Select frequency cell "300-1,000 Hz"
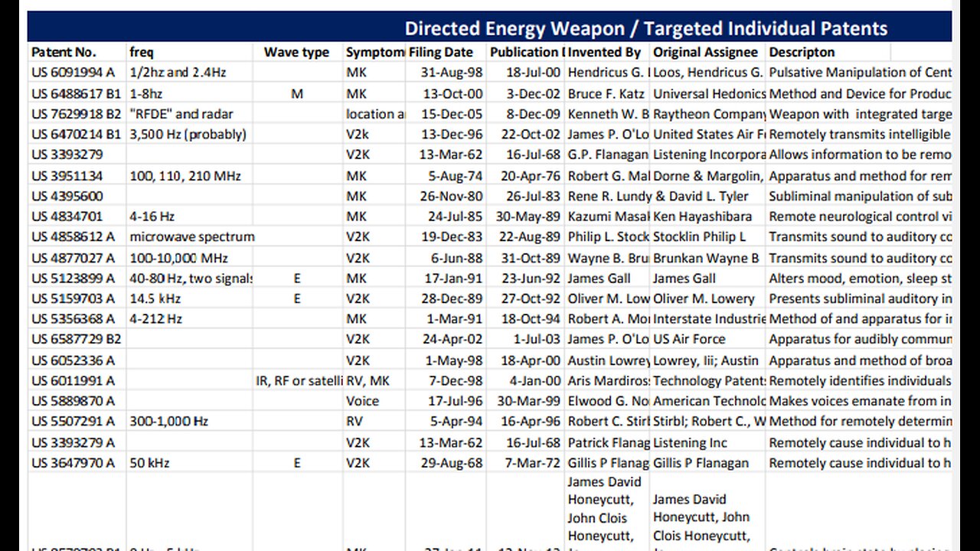Viewport: 980px width, 551px height. pos(168,422)
